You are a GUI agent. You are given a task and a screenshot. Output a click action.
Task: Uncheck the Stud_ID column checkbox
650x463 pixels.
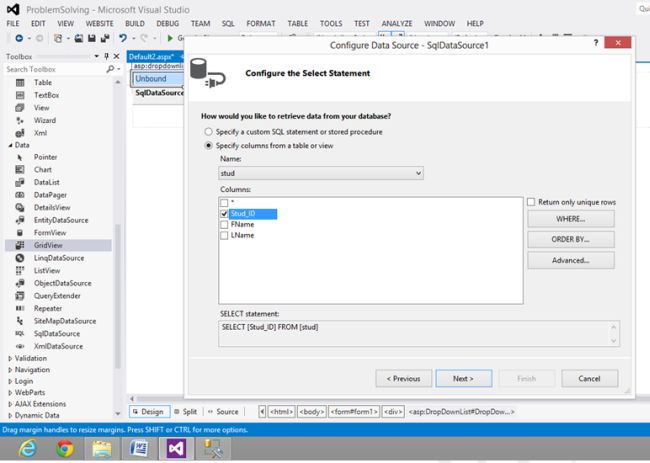click(224, 213)
